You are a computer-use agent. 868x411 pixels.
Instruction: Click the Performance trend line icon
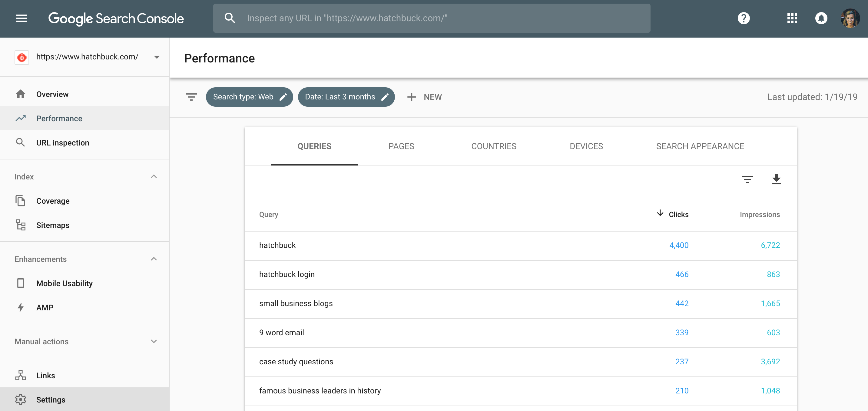21,118
